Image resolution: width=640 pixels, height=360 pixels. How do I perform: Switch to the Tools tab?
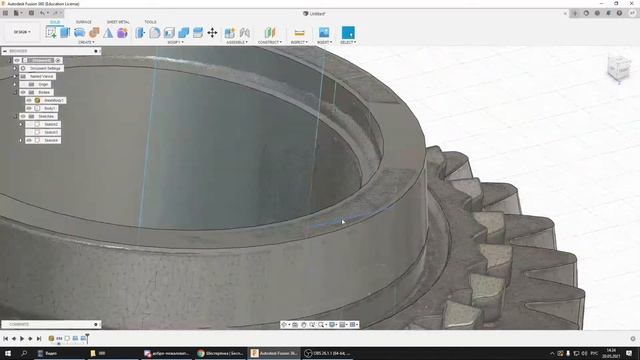click(x=150, y=22)
